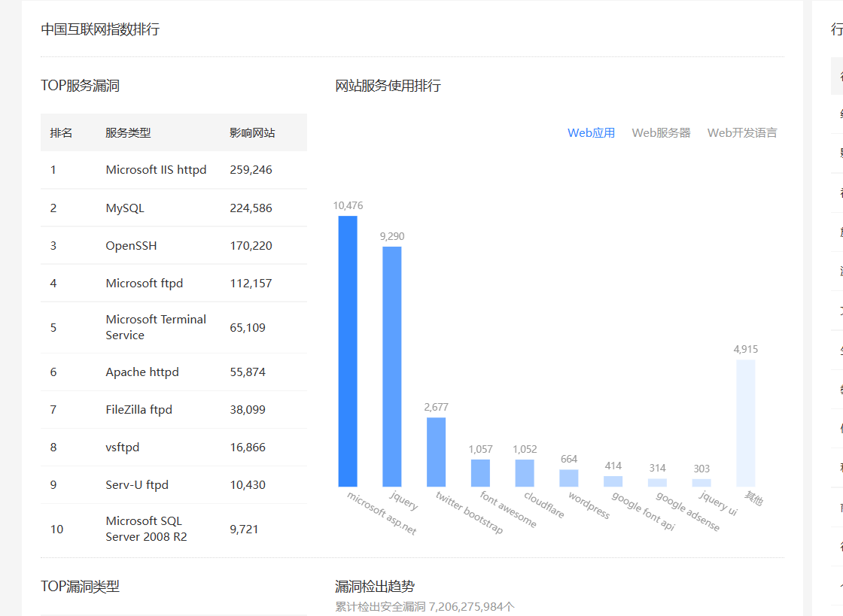Click the 38,099 affected sites value
Screen dimensions: 843x616
[x=248, y=409]
